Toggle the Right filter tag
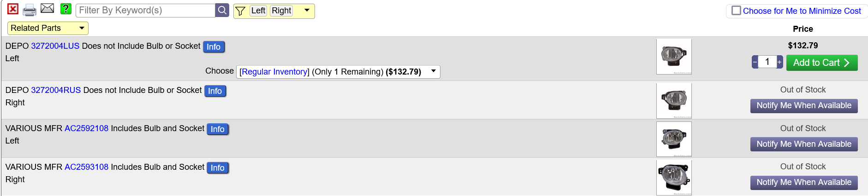868x196 pixels. point(281,11)
